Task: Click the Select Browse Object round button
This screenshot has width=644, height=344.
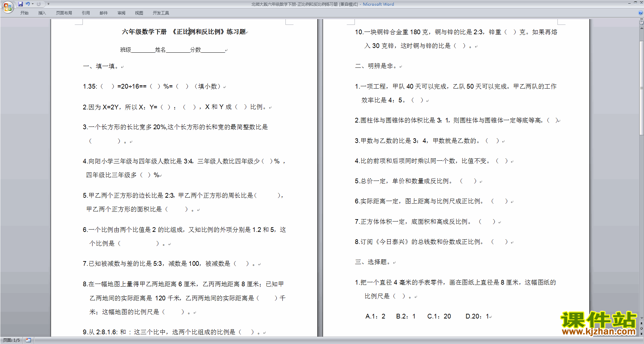Action: [x=641, y=328]
